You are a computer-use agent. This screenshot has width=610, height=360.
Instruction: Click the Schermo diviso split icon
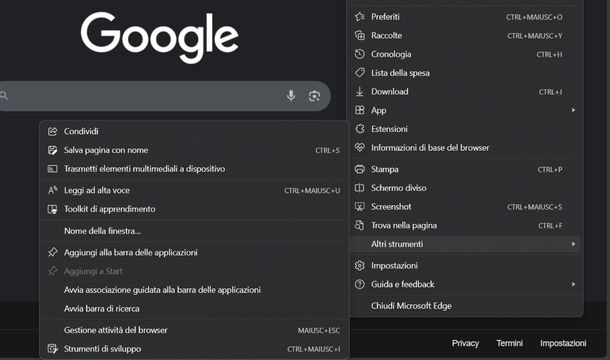point(360,188)
